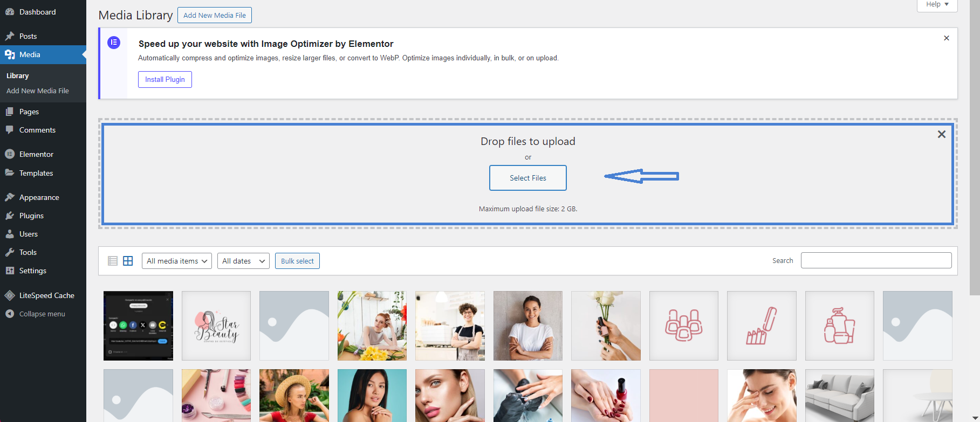Go to the Dashboard menu item
The image size is (980, 422).
point(37,12)
